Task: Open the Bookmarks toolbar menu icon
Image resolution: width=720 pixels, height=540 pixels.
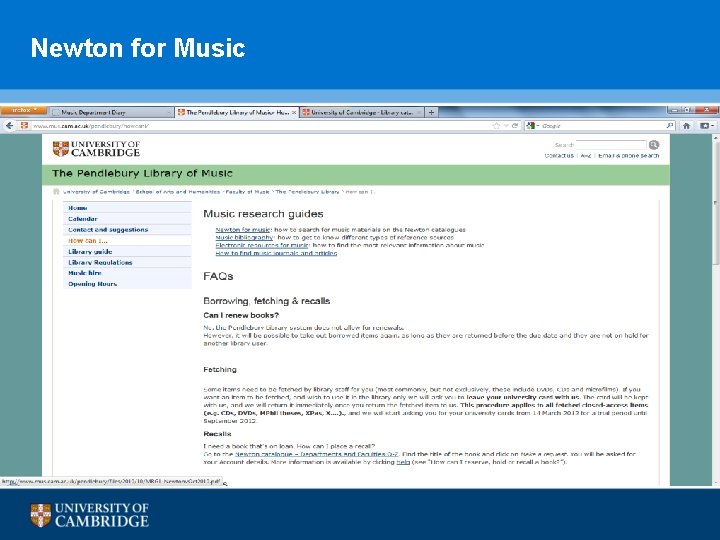Action: click(x=706, y=126)
